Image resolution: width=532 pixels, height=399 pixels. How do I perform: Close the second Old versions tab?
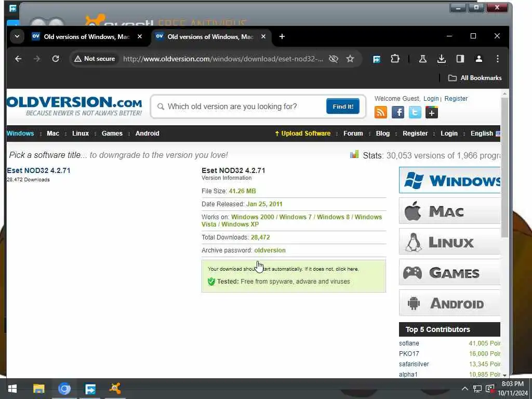pyautogui.click(x=263, y=36)
